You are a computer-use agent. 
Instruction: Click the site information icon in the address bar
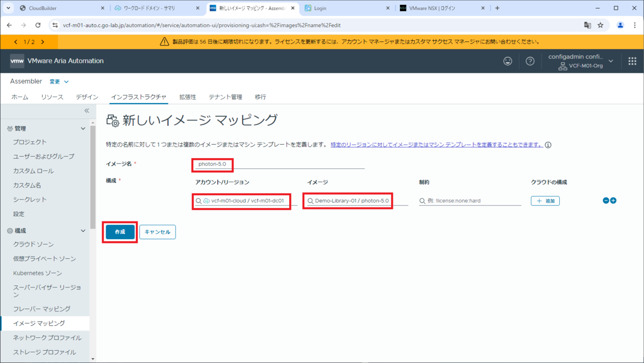point(55,25)
